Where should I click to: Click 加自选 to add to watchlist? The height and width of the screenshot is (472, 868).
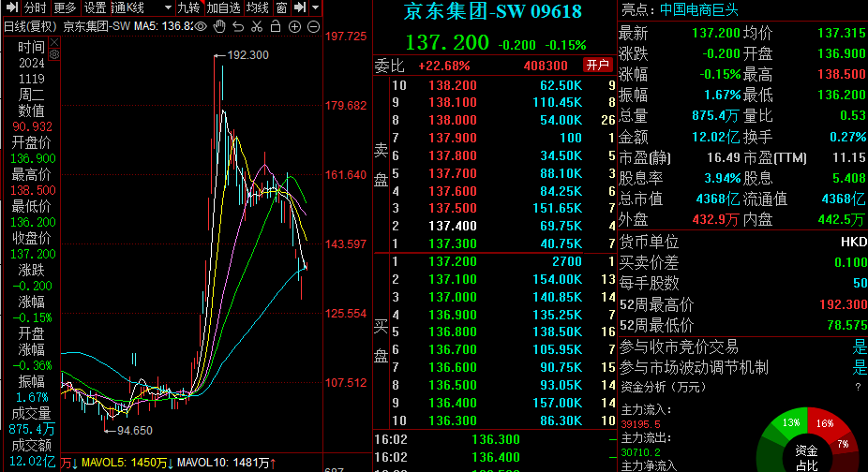coord(224,7)
